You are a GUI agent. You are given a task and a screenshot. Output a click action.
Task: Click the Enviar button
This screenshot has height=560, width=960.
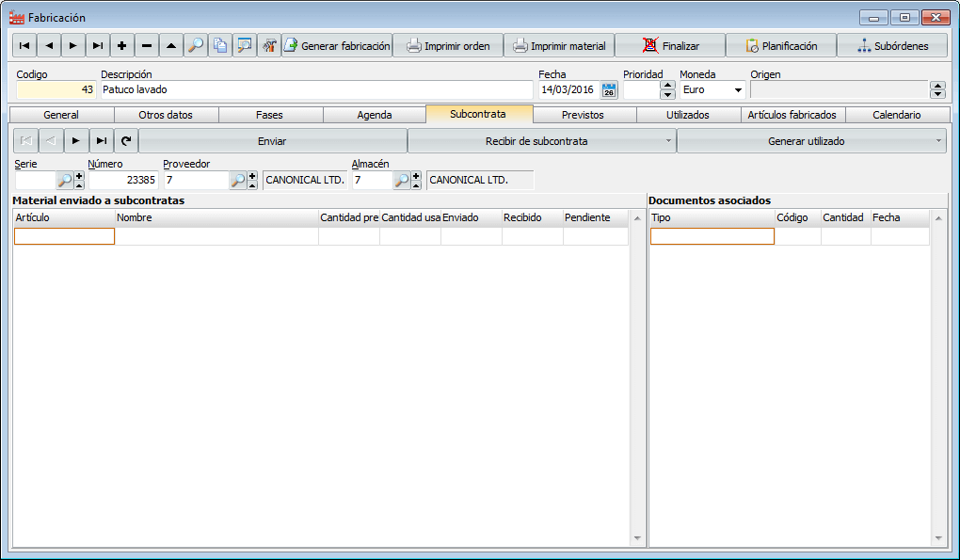[x=272, y=141]
